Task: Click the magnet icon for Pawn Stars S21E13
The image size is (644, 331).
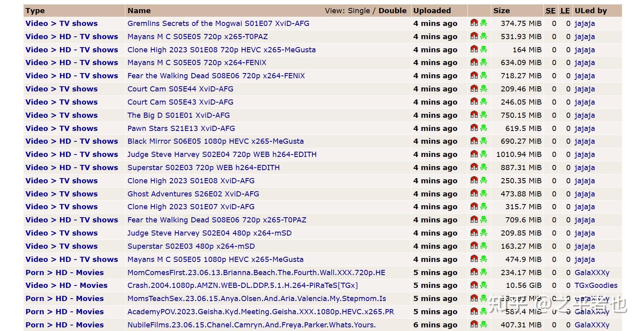Action: [474, 128]
